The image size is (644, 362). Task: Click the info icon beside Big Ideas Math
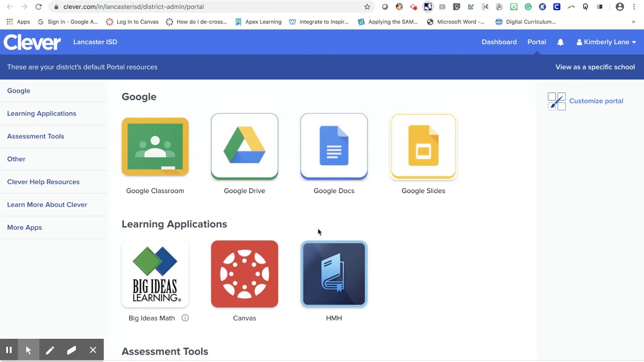pos(185,318)
